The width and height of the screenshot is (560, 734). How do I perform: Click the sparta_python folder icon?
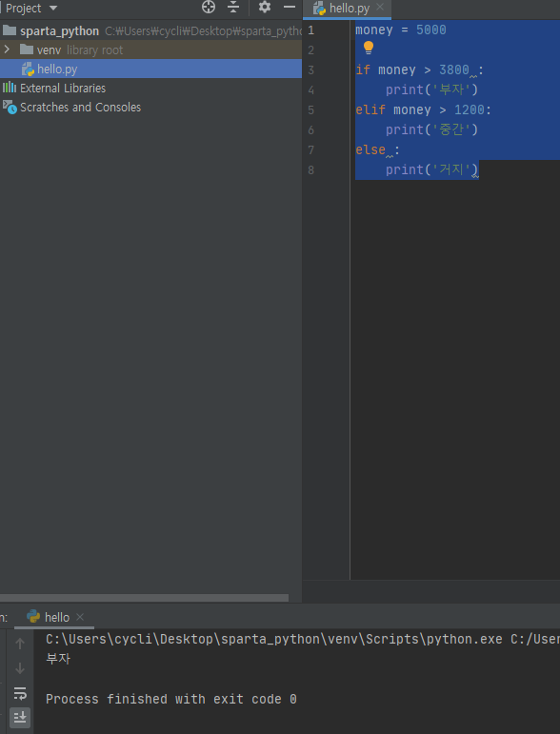10,30
